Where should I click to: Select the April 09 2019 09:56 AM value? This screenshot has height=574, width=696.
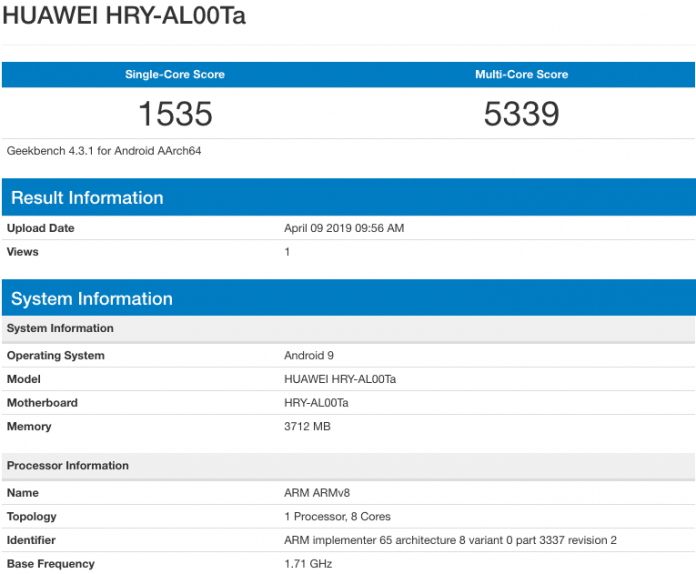pos(344,228)
